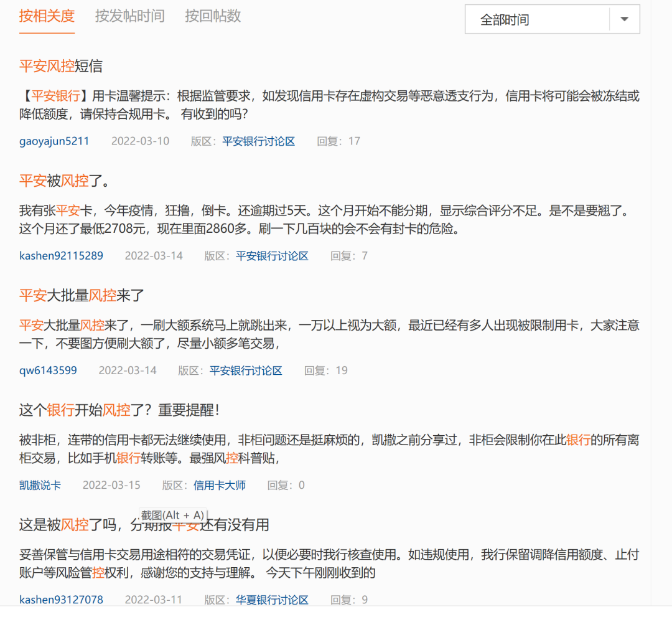Open the profile of 凯撒说卡

point(40,485)
